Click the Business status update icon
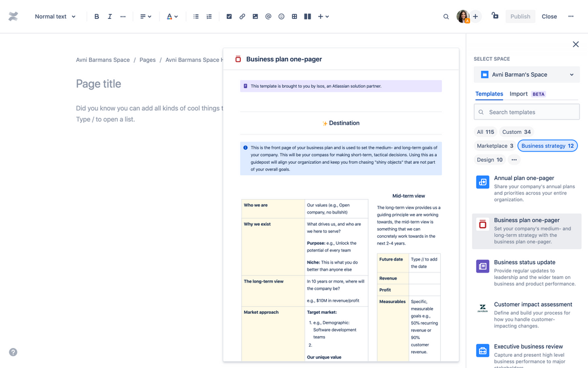 coord(483,266)
